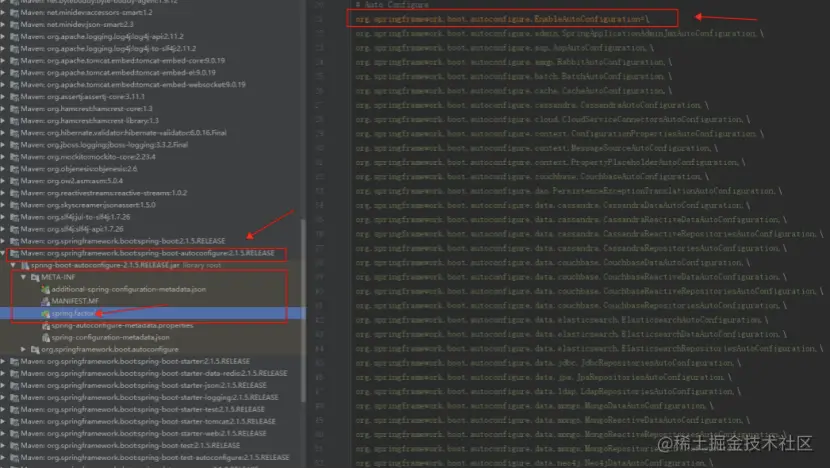Viewport: 830px width, 470px height.
Task: Select Maven: org.ow2.asm:asm:5.0.4 row
Action: click(x=72, y=181)
